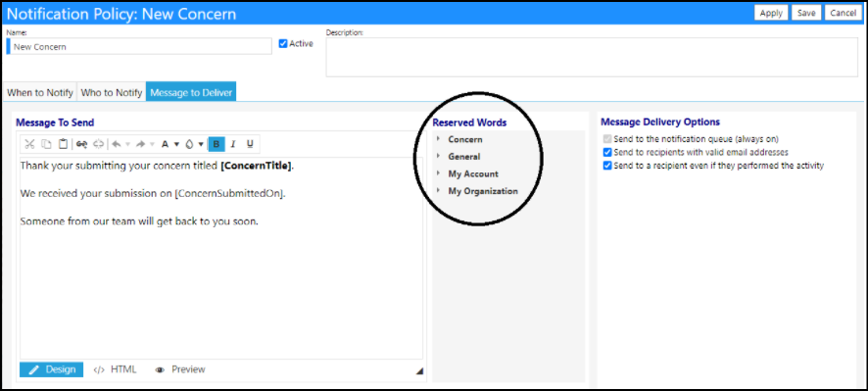
Task: Expand the General reserved words node
Action: [438, 156]
